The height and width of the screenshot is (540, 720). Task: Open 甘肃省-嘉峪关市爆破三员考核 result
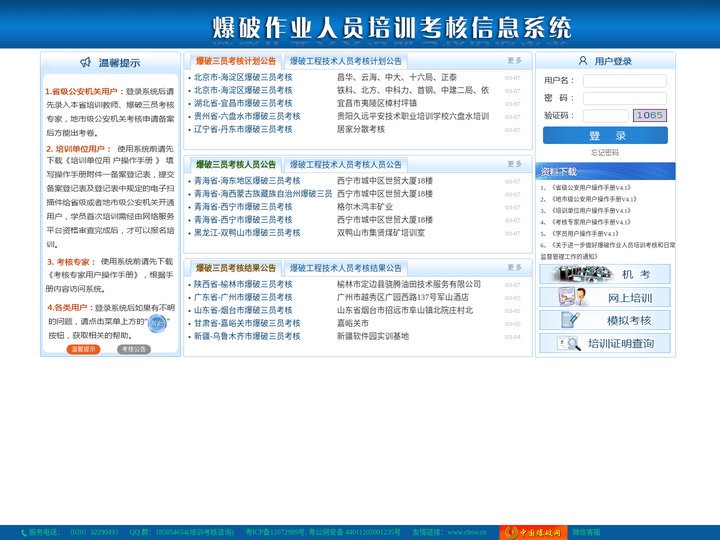pyautogui.click(x=247, y=323)
